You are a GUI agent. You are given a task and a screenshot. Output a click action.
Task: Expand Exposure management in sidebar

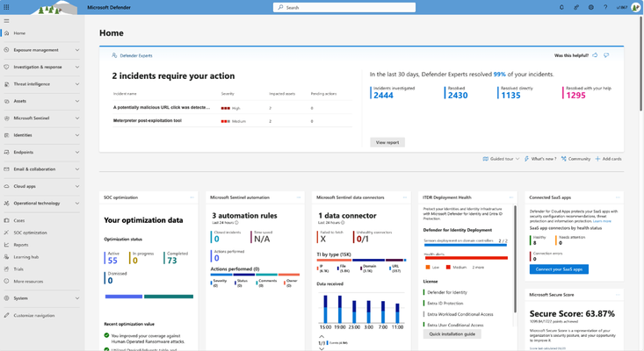pos(41,50)
